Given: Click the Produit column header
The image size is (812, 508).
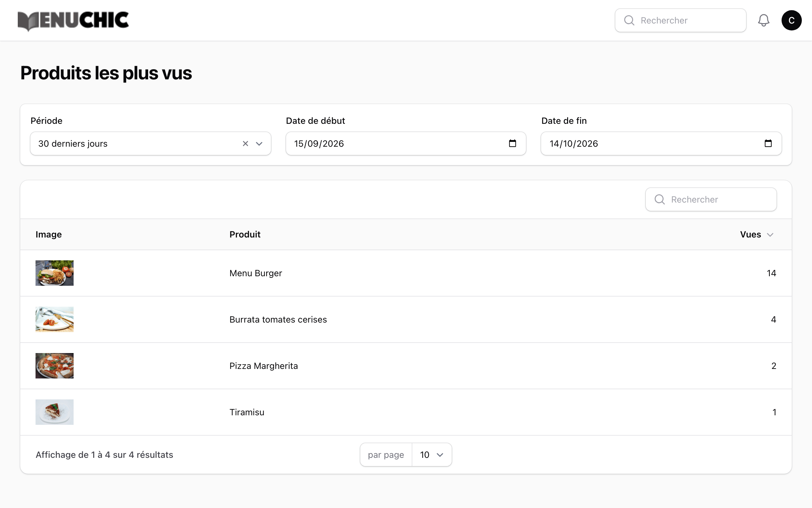Looking at the screenshot, I should click(x=245, y=235).
